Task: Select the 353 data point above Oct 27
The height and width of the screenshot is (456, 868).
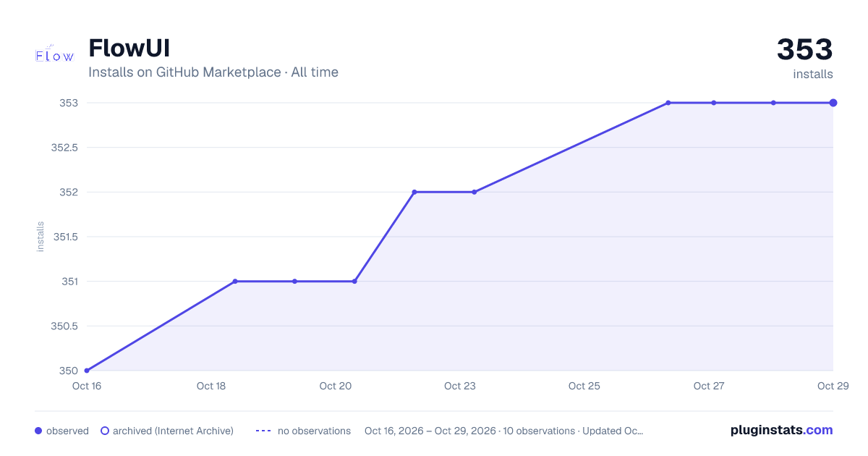Action: pyautogui.click(x=714, y=103)
